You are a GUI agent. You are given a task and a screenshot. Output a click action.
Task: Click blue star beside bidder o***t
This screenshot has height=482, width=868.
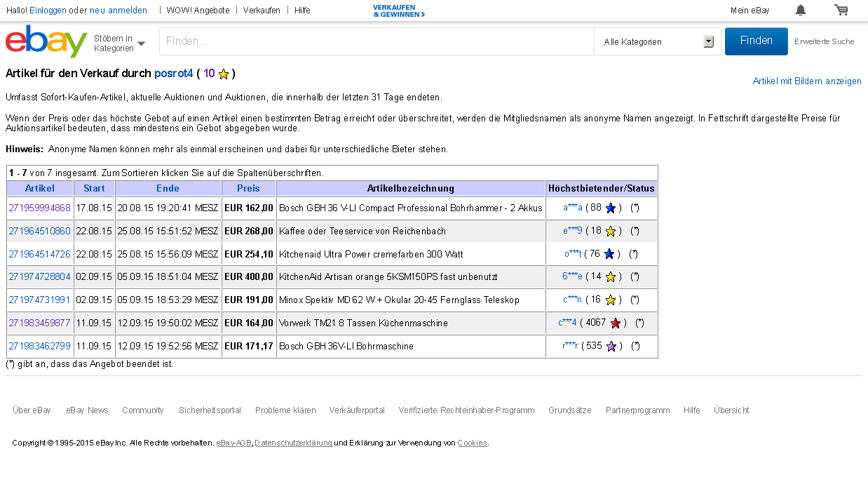pos(609,254)
